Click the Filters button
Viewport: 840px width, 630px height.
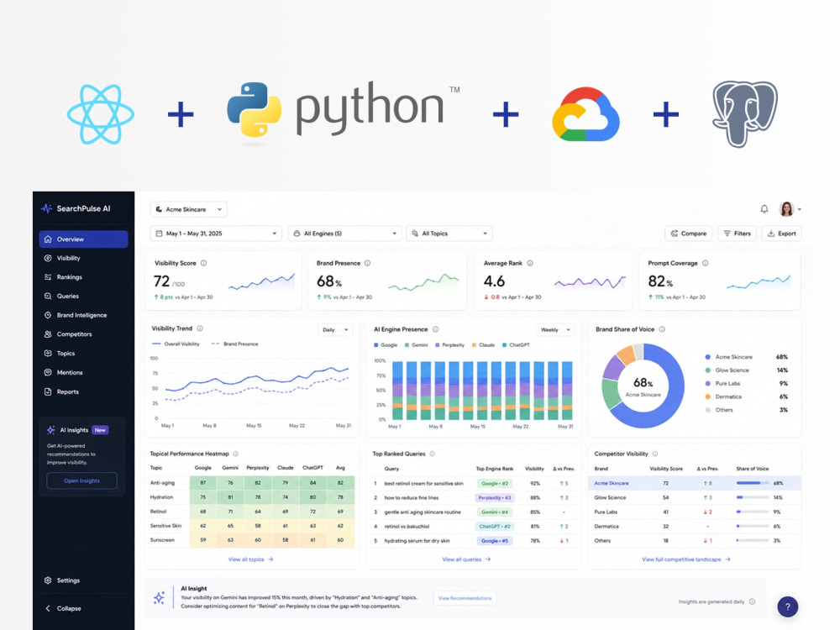[738, 234]
